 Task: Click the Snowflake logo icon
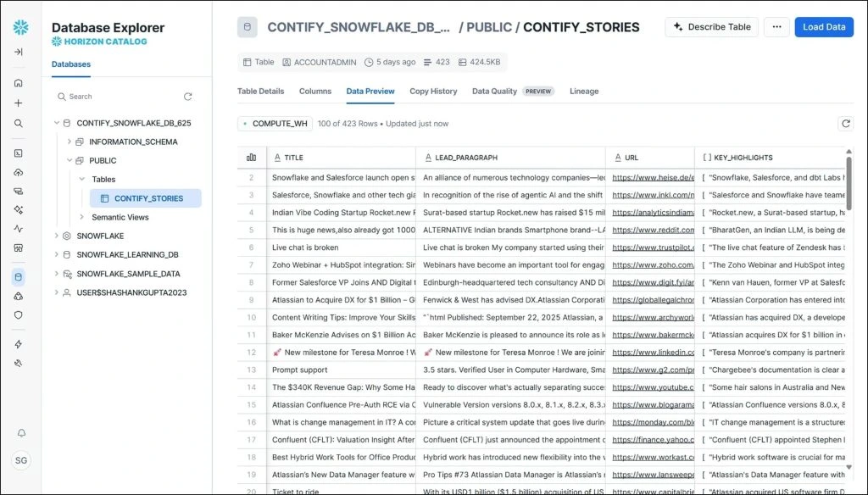click(20, 27)
